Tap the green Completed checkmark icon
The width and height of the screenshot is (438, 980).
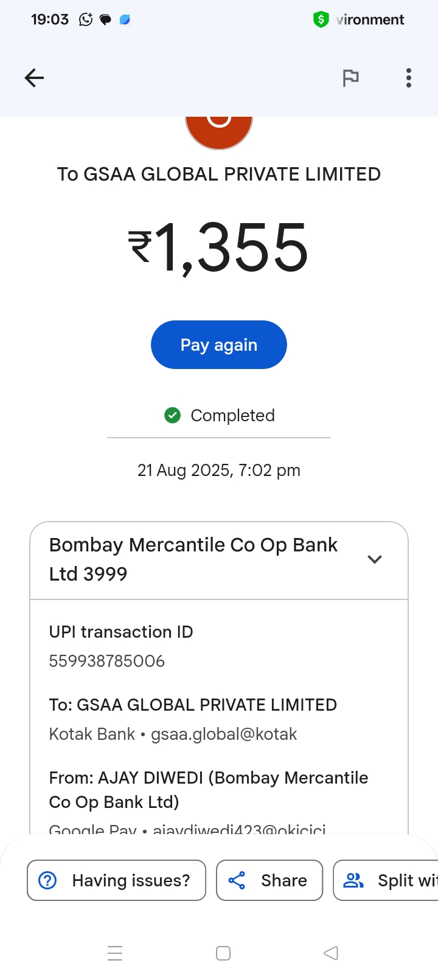click(173, 415)
